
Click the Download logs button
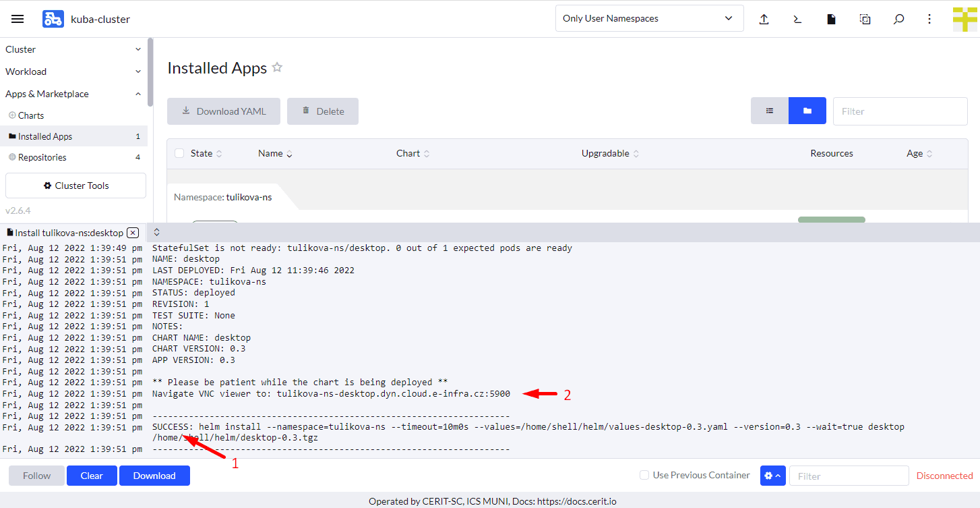154,476
